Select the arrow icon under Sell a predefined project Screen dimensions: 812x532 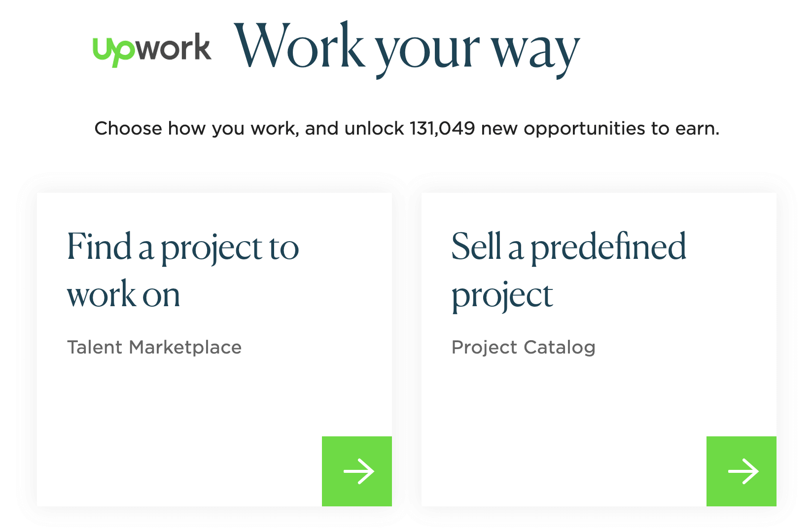(x=741, y=471)
